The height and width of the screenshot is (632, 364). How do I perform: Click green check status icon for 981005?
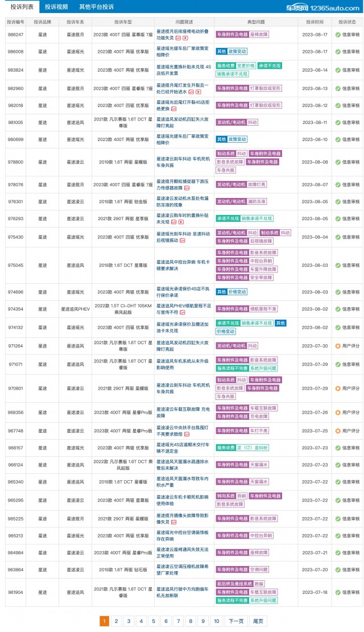(338, 122)
